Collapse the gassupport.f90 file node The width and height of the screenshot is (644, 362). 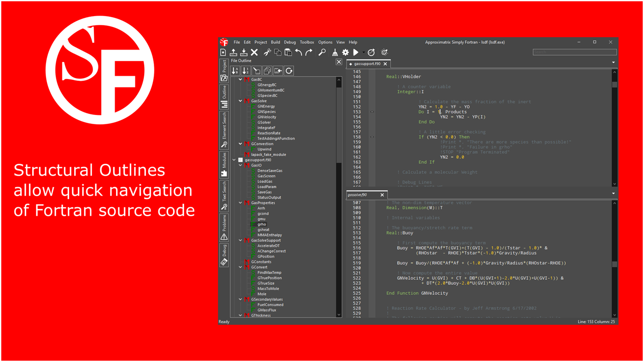[x=234, y=160]
